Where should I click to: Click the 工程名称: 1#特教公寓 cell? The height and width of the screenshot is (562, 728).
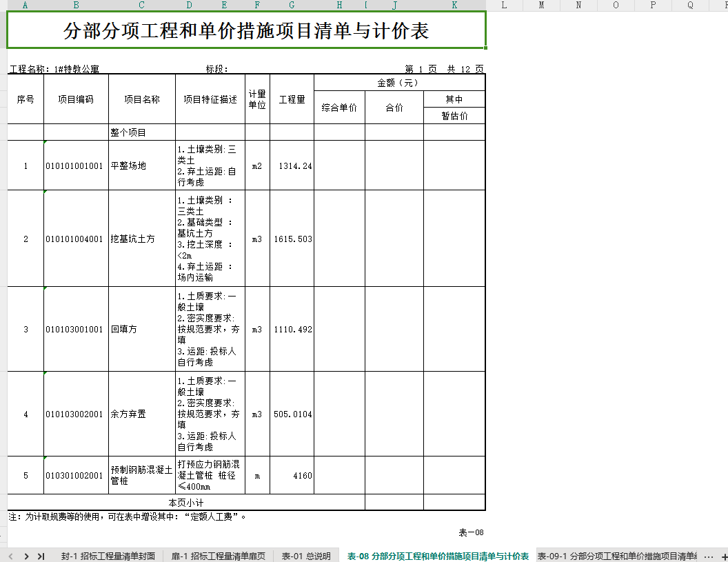(x=54, y=69)
